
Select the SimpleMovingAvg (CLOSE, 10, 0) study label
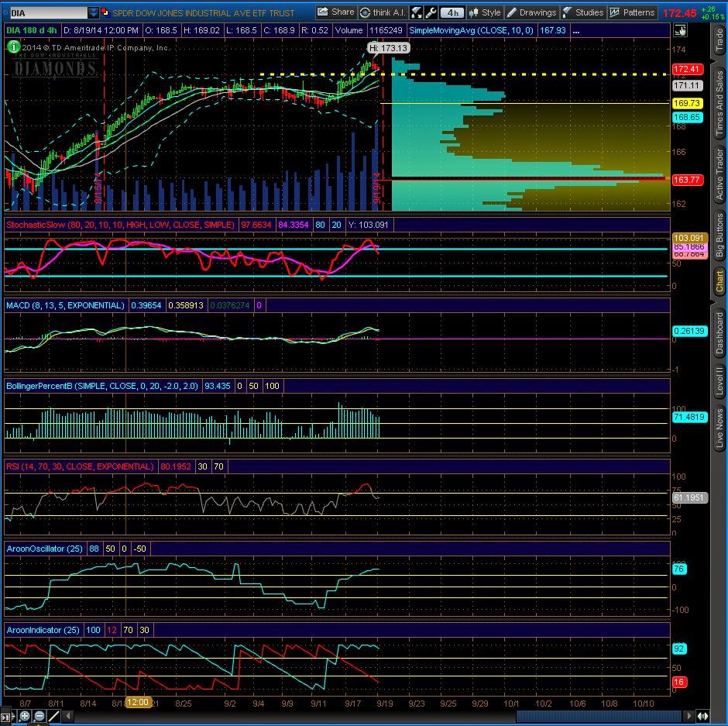[471, 31]
